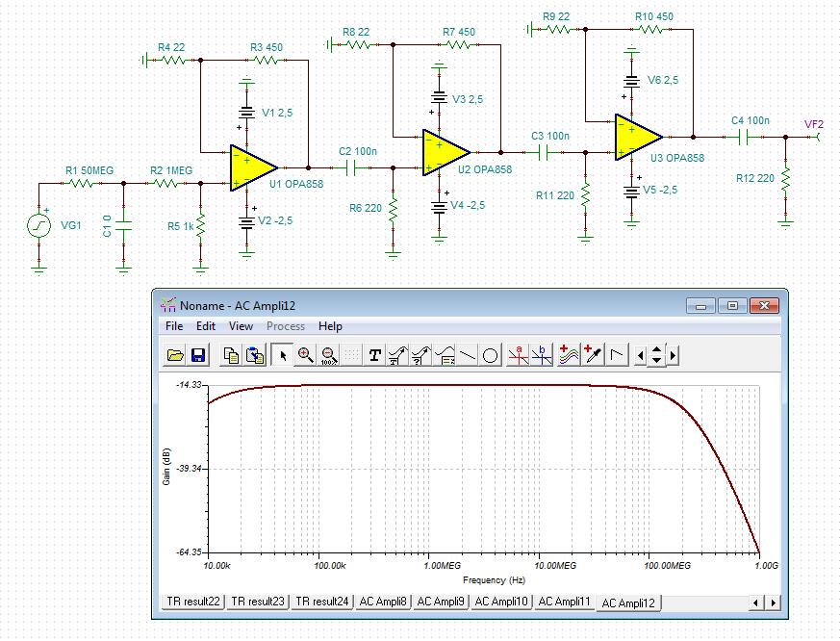
Task: Select op-amp U3 OPA858 in schematic
Action: (x=639, y=138)
